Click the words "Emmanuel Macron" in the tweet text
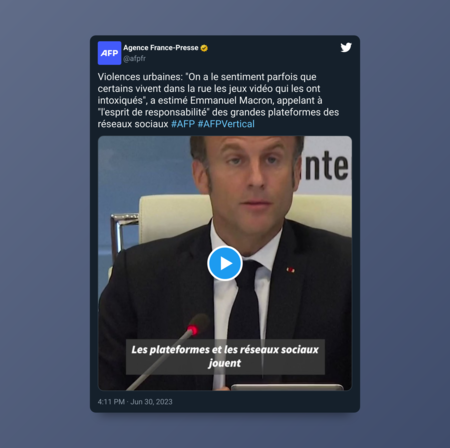 coord(231,100)
